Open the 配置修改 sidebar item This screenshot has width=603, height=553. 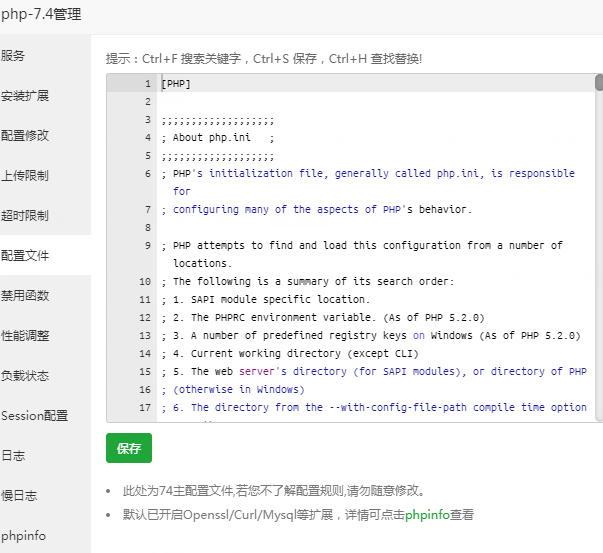coord(25,135)
